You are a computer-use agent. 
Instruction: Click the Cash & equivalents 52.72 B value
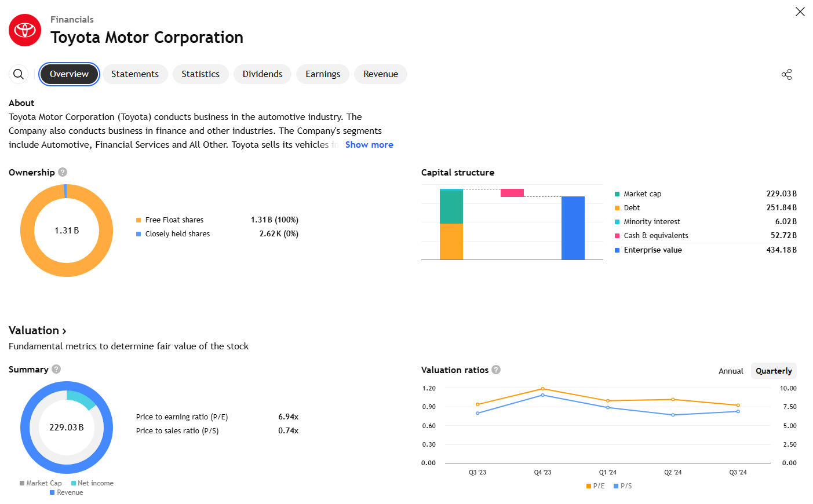pos(783,236)
